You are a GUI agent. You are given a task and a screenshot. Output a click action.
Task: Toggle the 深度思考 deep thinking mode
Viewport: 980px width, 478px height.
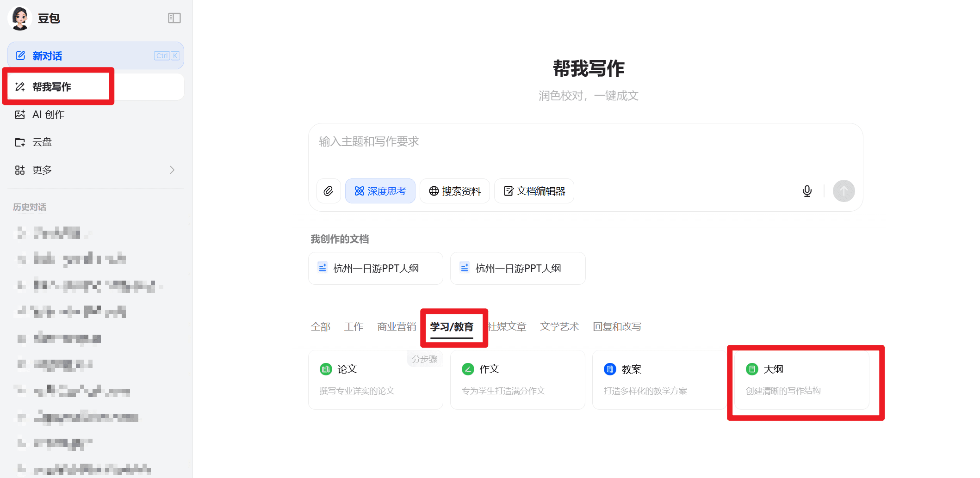tap(380, 191)
